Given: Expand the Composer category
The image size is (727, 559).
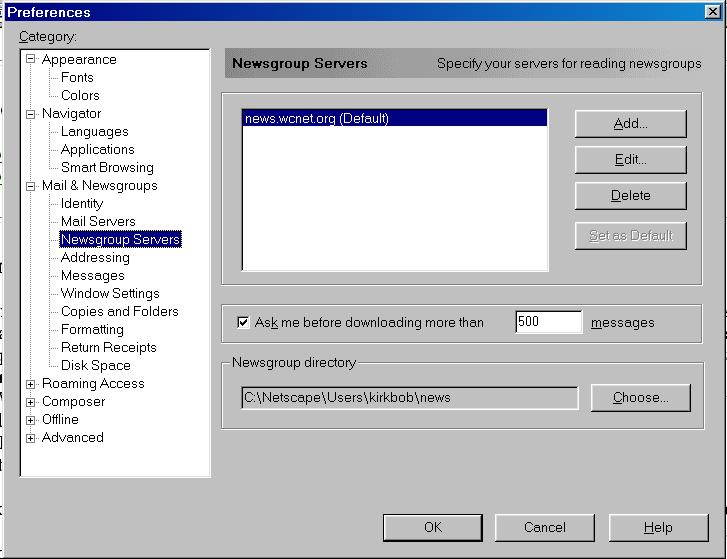Looking at the screenshot, I should pos(31,402).
